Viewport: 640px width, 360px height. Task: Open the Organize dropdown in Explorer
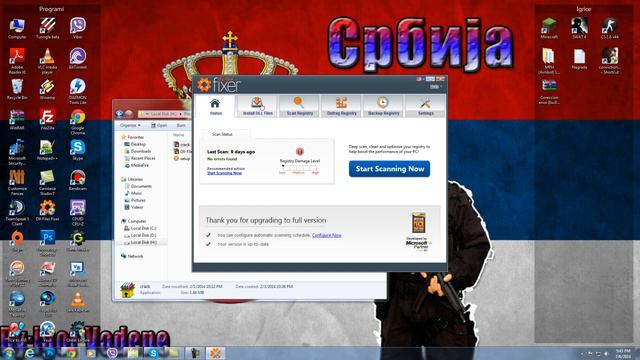[x=130, y=125]
